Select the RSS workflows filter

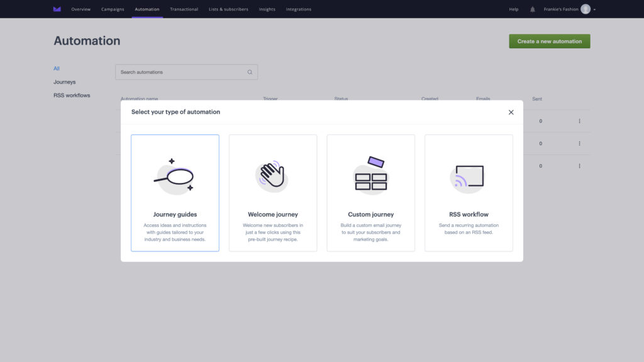click(71, 95)
